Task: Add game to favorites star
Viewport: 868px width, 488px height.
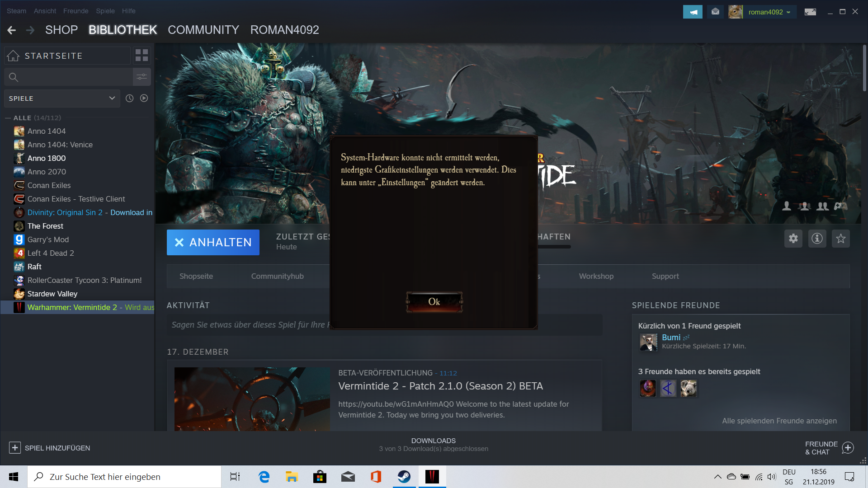Action: pyautogui.click(x=840, y=239)
